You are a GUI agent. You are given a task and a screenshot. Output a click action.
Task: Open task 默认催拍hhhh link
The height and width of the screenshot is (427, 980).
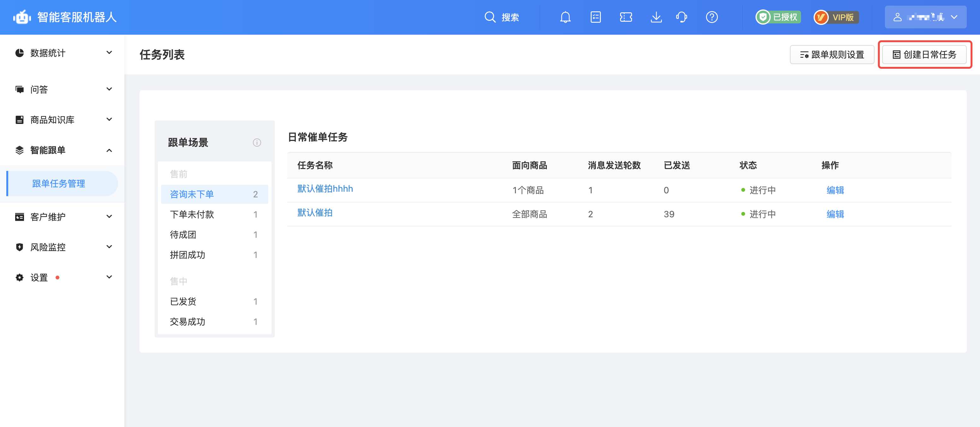325,189
